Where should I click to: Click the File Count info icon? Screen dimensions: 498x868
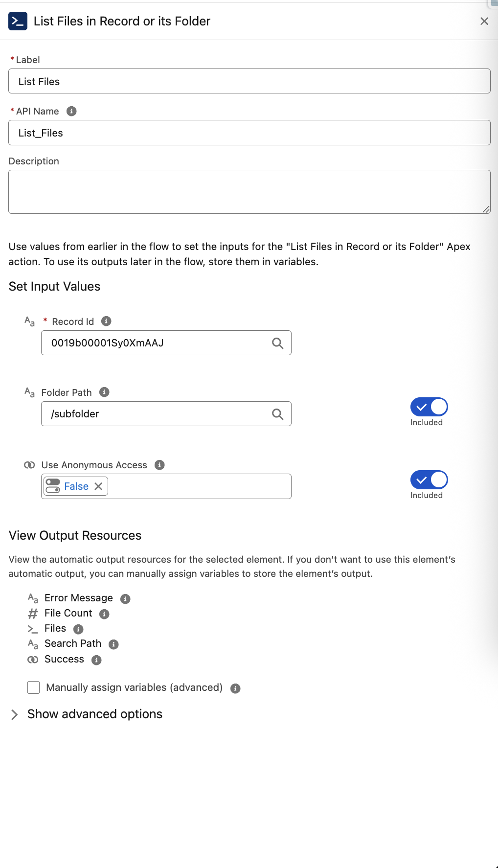pos(104,614)
